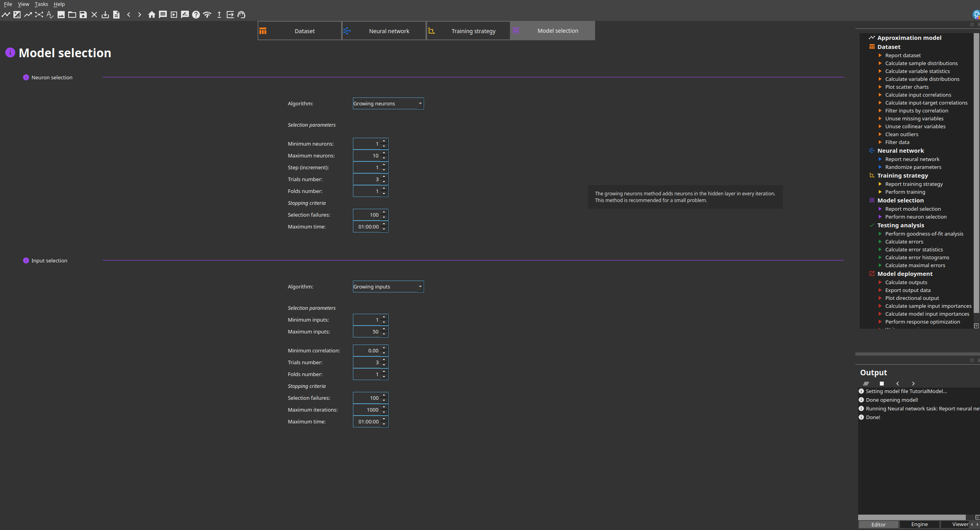
Task: Click the play-box tutorial toolbar icon
Action: click(174, 15)
